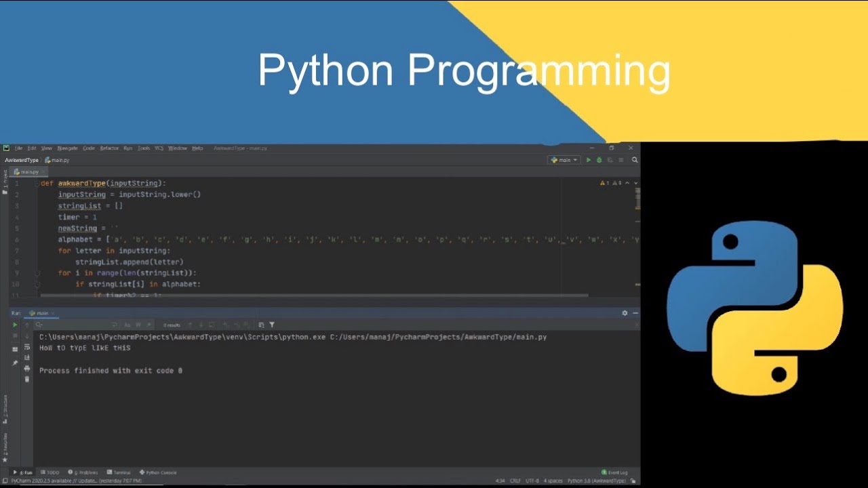
Task: Open the Navigate menu
Action: 68,148
